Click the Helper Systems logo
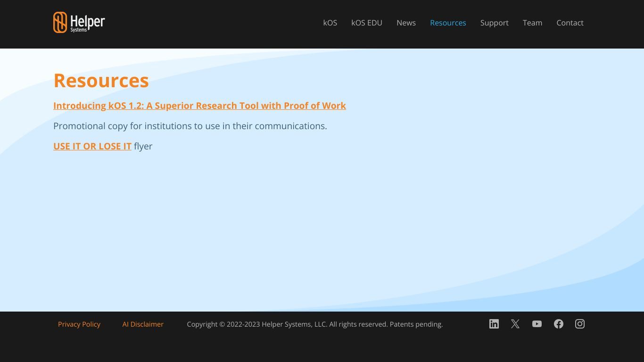 79,23
